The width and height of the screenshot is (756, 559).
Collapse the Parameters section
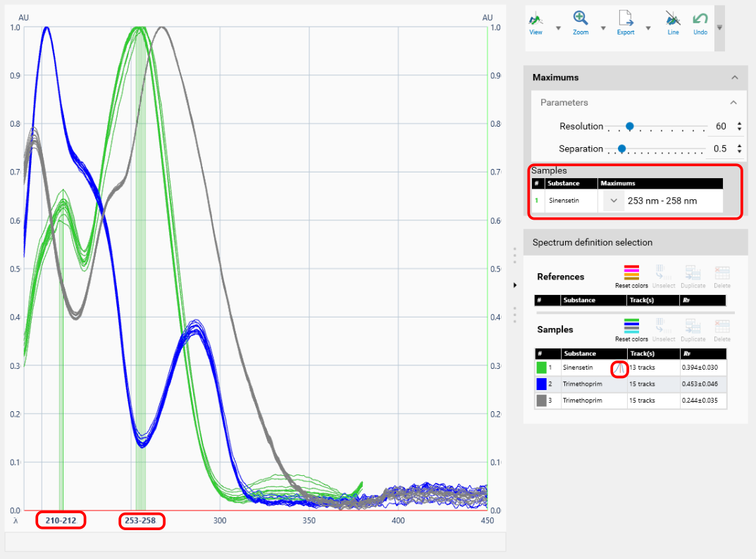tap(733, 103)
